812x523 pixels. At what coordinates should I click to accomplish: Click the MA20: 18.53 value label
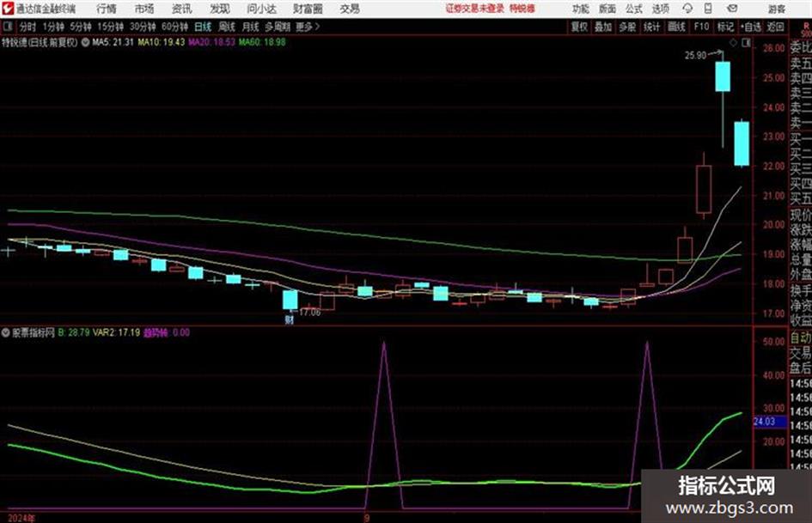tap(211, 42)
